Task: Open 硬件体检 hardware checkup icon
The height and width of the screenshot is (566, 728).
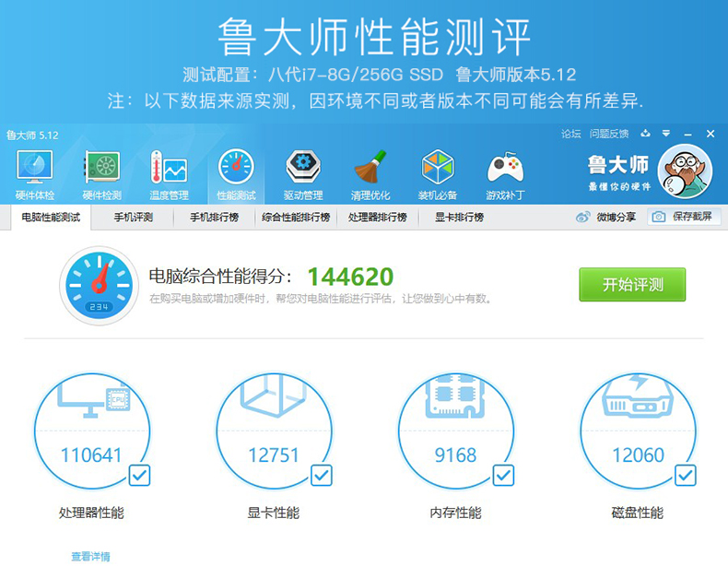Action: [35, 166]
